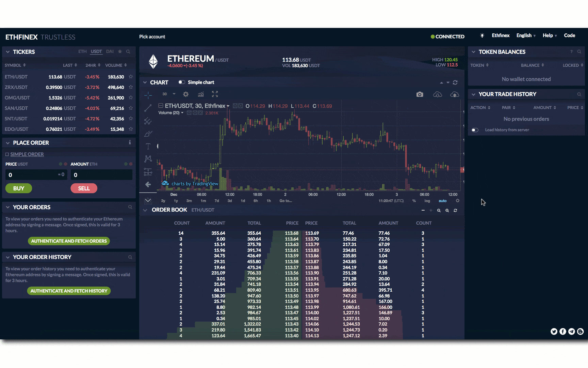Zoom out the order book
588x368 pixels.
(x=439, y=211)
